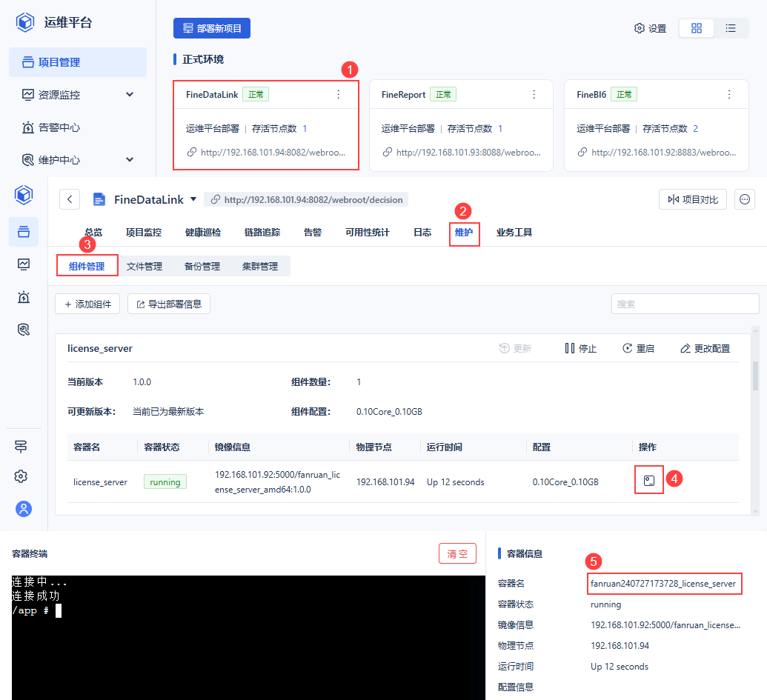Switch to 告警 tab
767x700 pixels.
313,233
